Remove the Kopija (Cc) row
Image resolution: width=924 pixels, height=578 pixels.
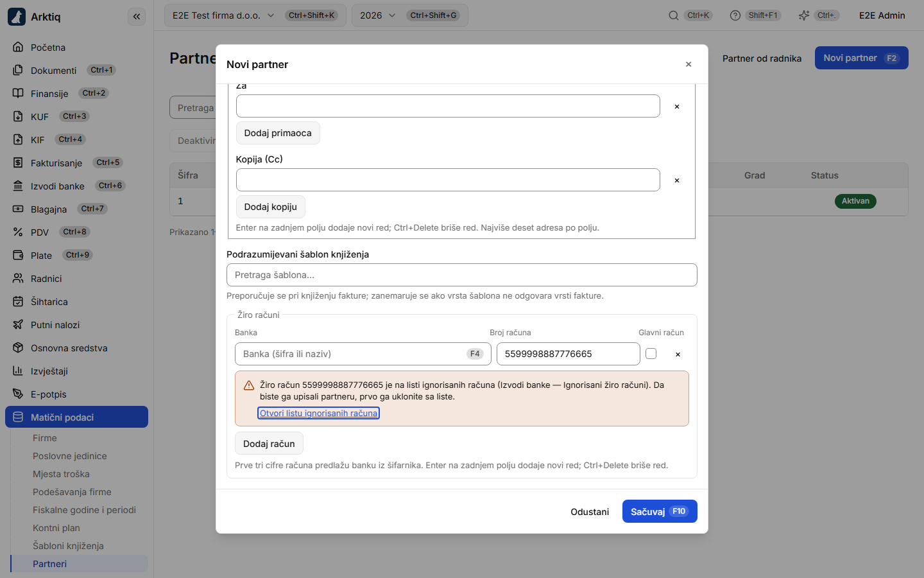click(677, 180)
